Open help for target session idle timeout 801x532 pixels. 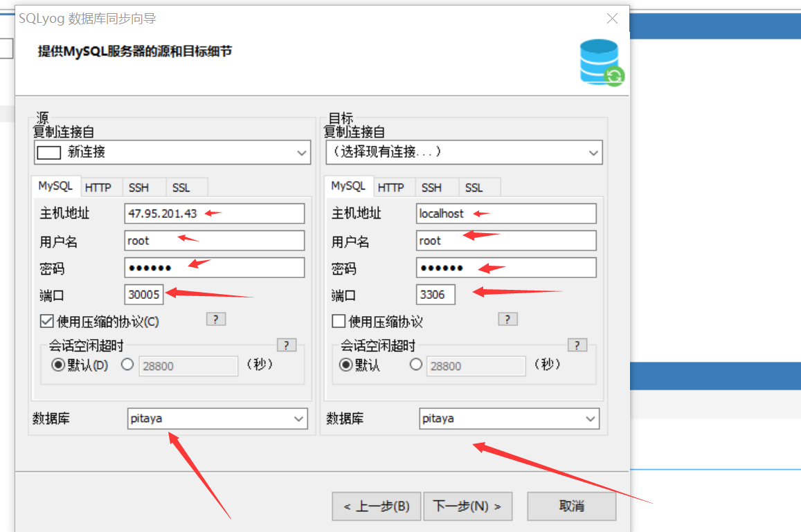click(577, 345)
